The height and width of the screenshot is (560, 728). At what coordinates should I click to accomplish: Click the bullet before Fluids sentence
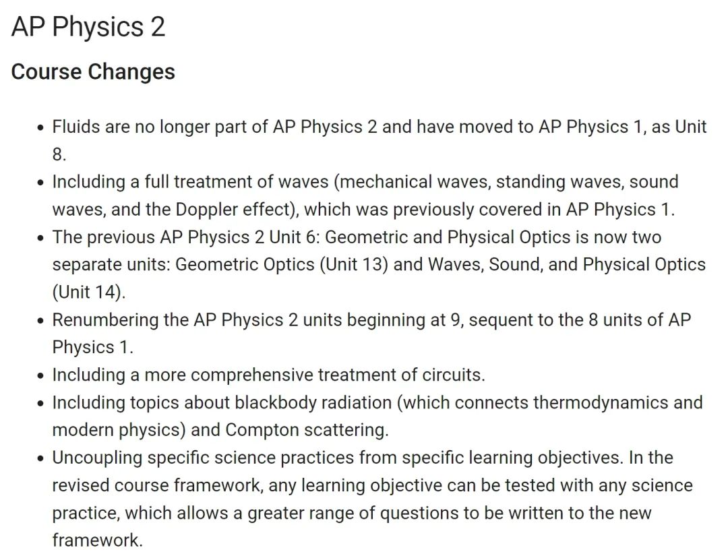pyautogui.click(x=41, y=127)
